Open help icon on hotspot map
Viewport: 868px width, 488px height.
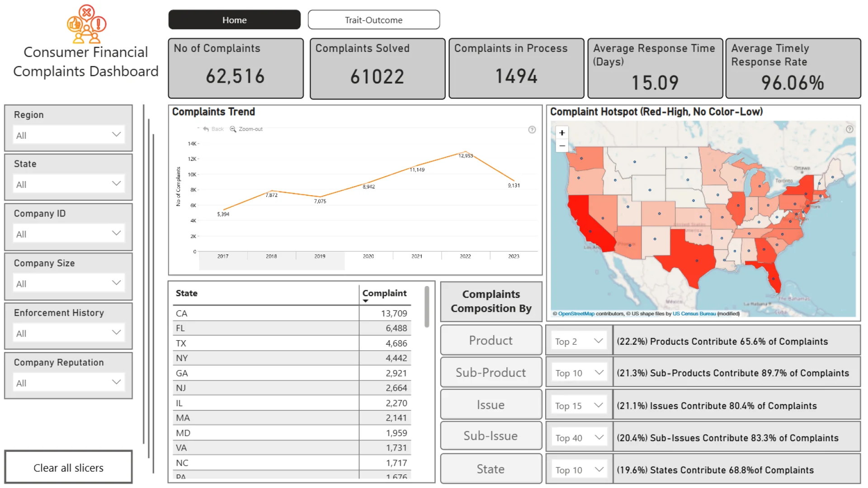(x=849, y=129)
